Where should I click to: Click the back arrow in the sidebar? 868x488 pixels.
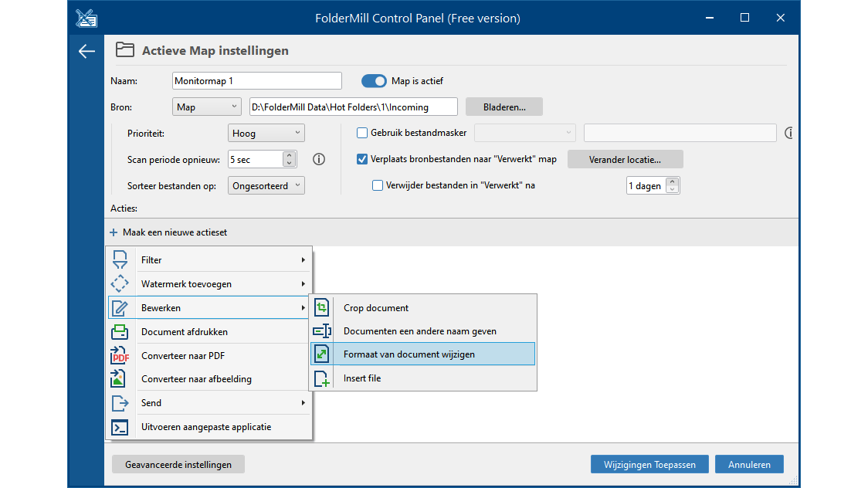tap(86, 52)
